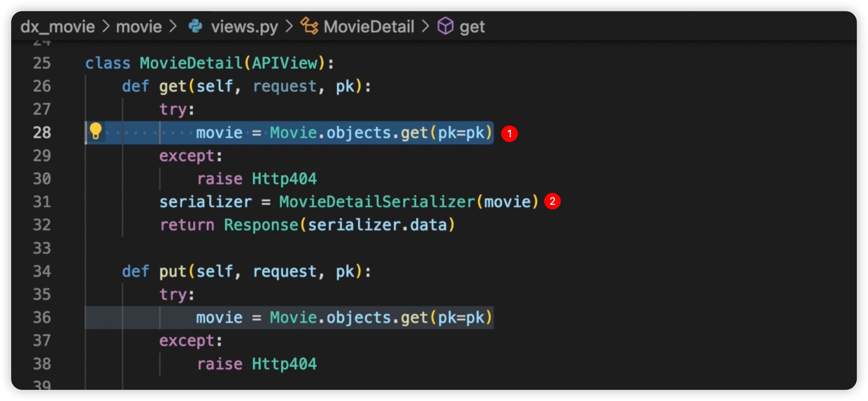Click line number 31 in gutter

pyautogui.click(x=42, y=202)
